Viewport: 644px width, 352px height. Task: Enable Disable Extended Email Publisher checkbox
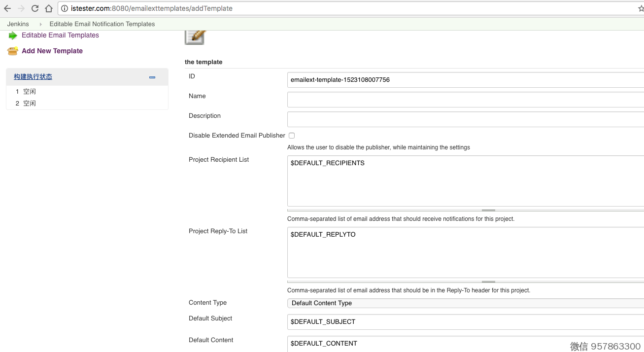(x=292, y=136)
